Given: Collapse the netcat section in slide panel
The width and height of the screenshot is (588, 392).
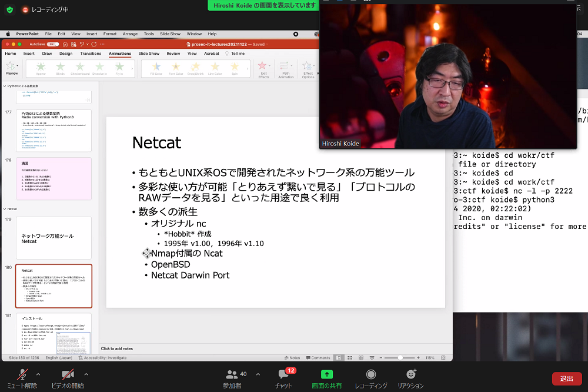Looking at the screenshot, I should [5, 209].
